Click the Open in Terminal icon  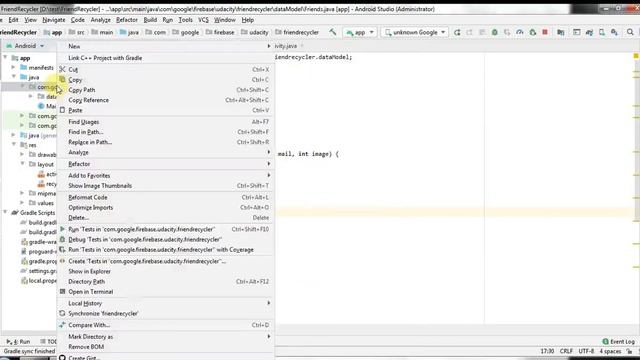(62, 291)
